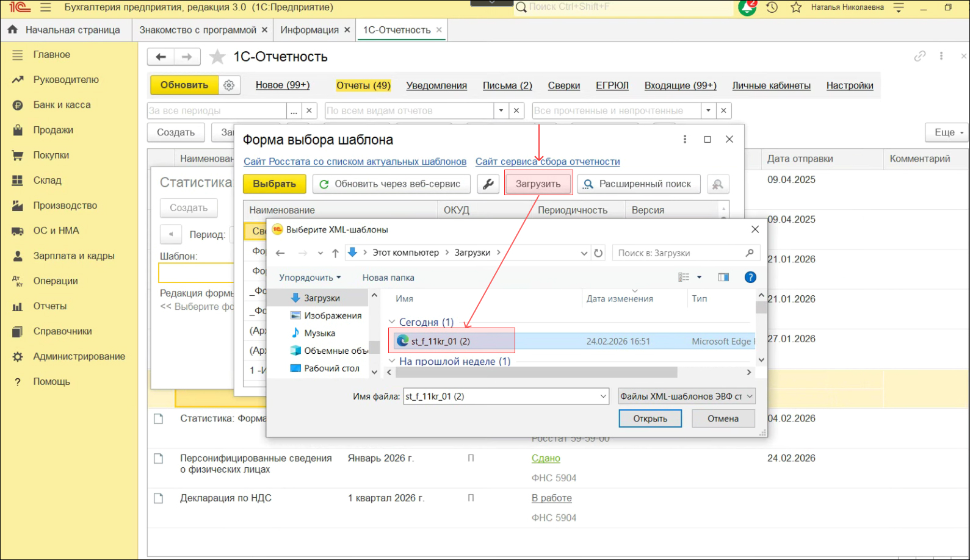Clear the За все периоды filter
Screen dimensions: 970x560
pyautogui.click(x=309, y=110)
